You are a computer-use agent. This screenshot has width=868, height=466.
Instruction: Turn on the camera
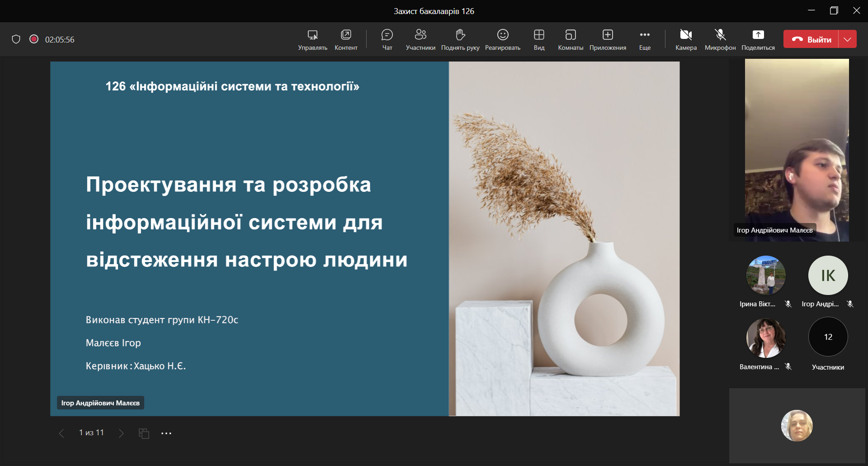[x=686, y=39]
